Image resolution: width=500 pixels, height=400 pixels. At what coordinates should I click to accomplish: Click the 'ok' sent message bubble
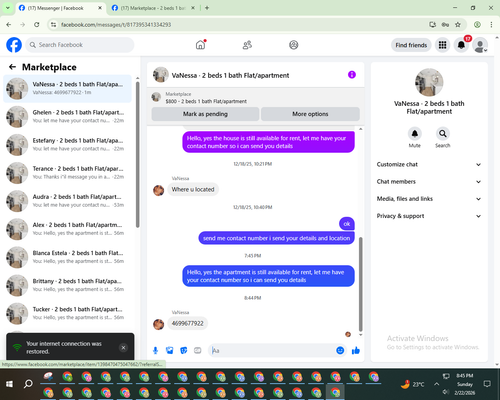click(347, 224)
